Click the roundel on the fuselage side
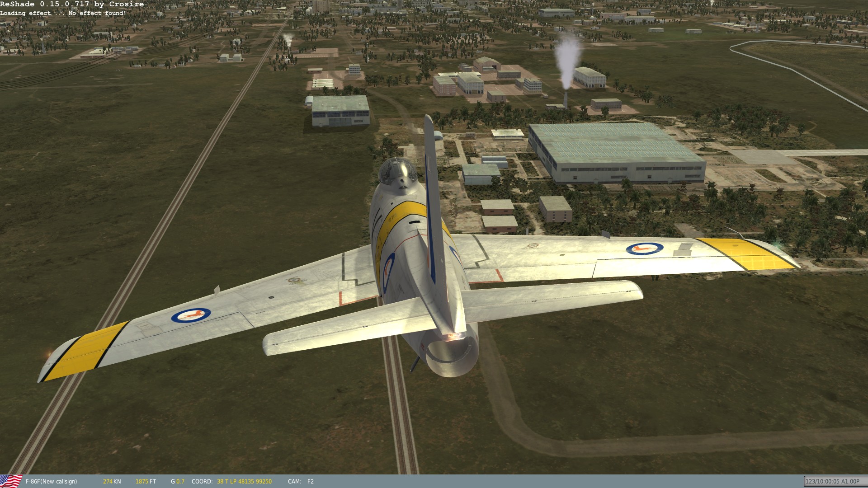Image resolution: width=868 pixels, height=488 pixels. point(388,272)
